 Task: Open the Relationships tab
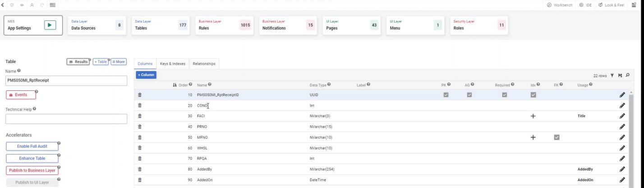point(204,64)
